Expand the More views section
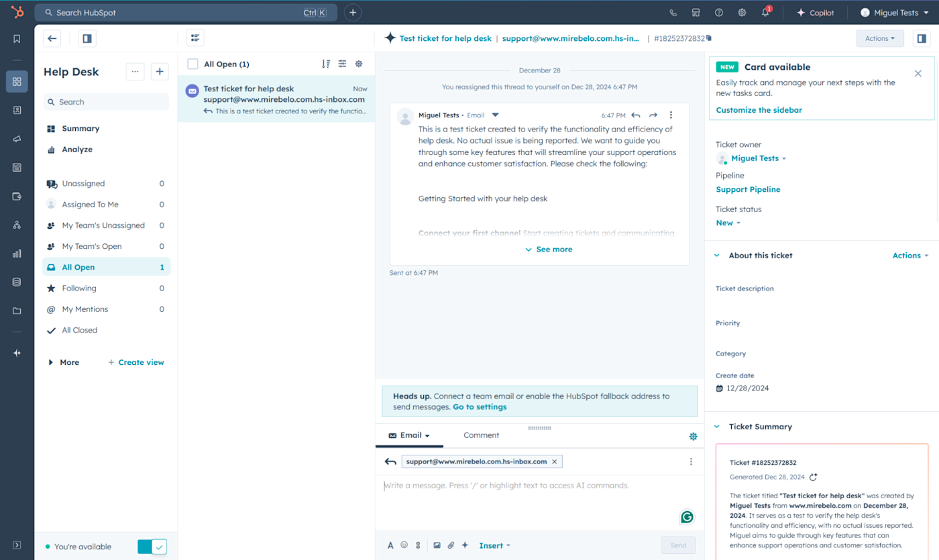Screen dimensions: 939x560 tap(63, 362)
